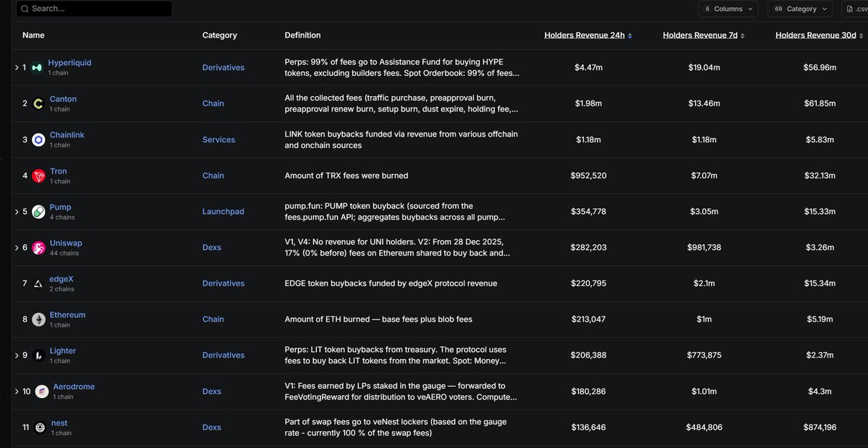Image resolution: width=868 pixels, height=448 pixels.
Task: Click the $981,738 value for Uniswap
Action: tap(705, 247)
